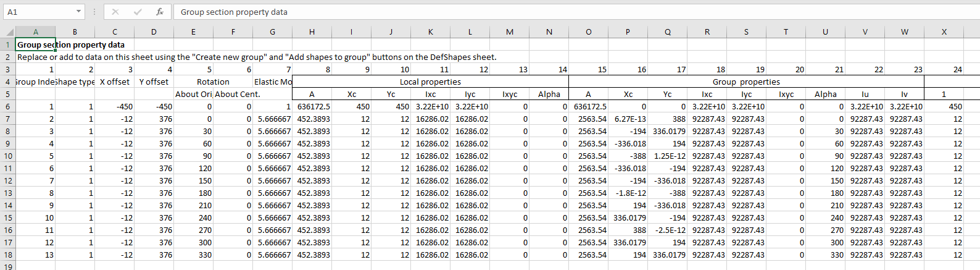Open the Name Box dropdown arrow
This screenshot has height=270, width=980.
(x=78, y=12)
